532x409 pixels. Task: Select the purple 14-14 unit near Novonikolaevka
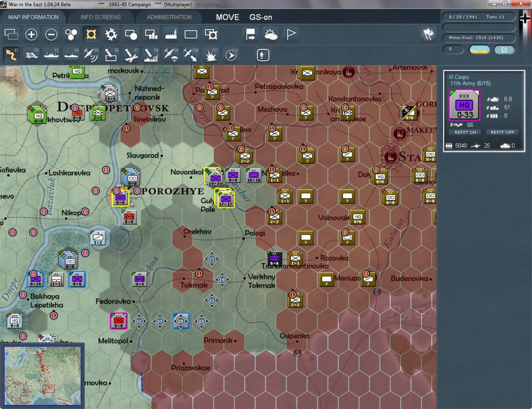pos(215,177)
